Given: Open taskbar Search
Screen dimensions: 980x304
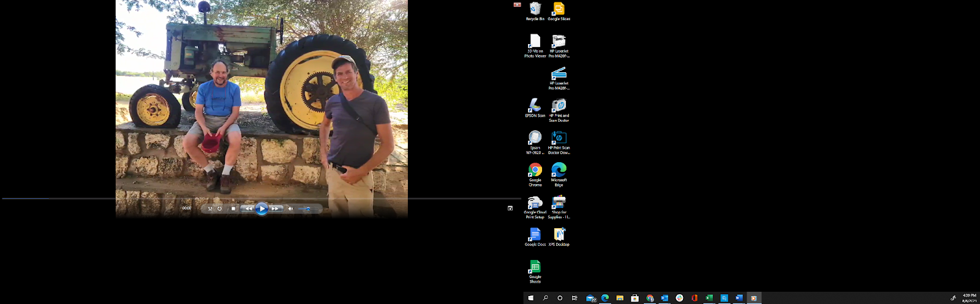Looking at the screenshot, I should 545,298.
